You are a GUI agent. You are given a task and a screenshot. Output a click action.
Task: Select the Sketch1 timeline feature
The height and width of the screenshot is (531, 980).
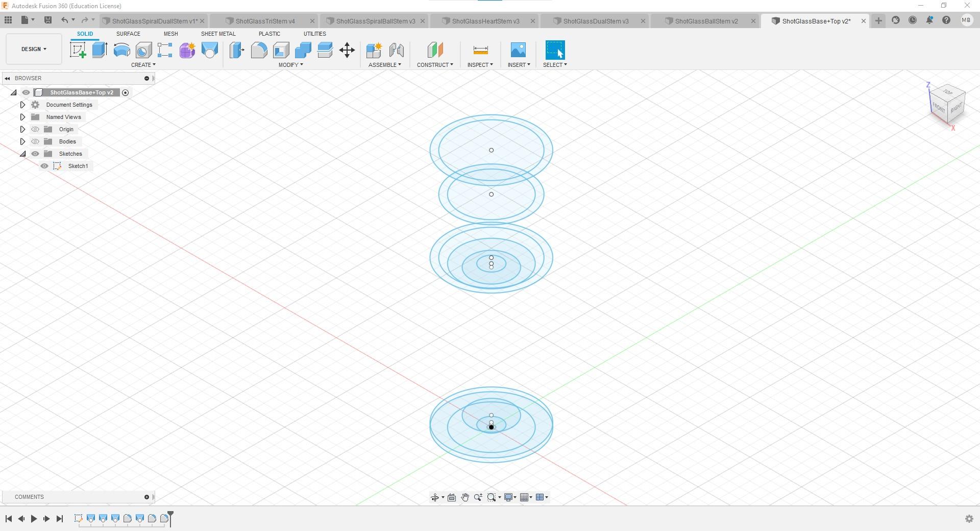pyautogui.click(x=78, y=519)
